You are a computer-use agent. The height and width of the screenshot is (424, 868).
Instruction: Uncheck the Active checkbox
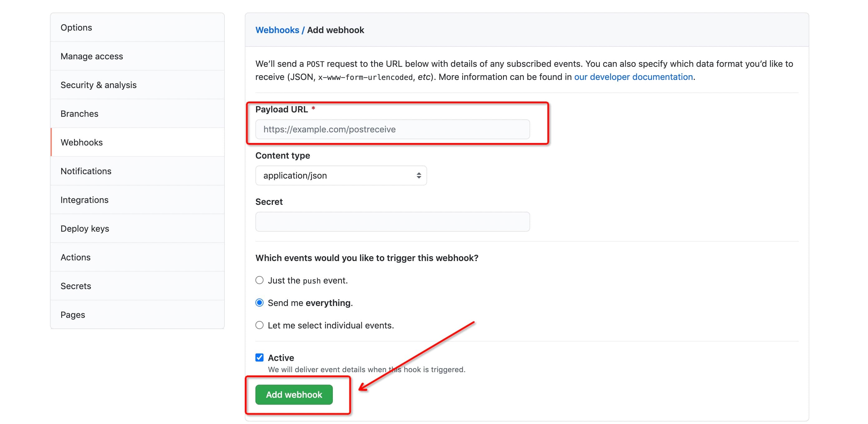point(259,357)
